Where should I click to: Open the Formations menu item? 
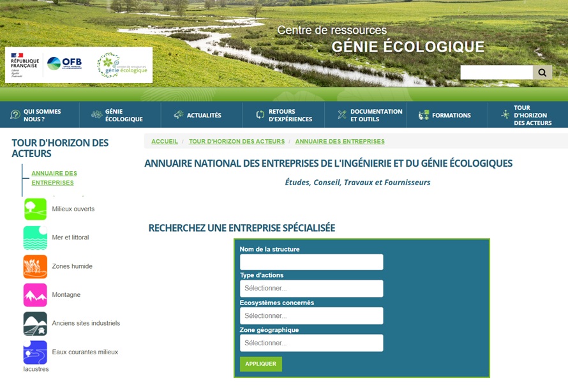point(447,115)
